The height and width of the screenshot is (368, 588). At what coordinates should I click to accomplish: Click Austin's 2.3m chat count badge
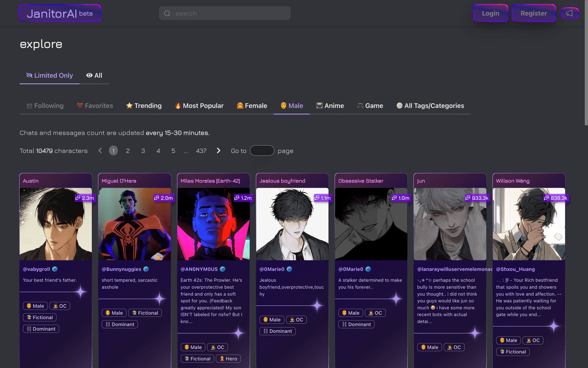85,198
